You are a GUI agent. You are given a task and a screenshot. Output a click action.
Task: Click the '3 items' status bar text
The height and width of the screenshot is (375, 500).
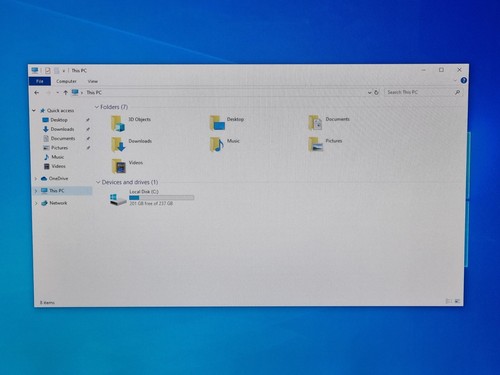coord(47,302)
